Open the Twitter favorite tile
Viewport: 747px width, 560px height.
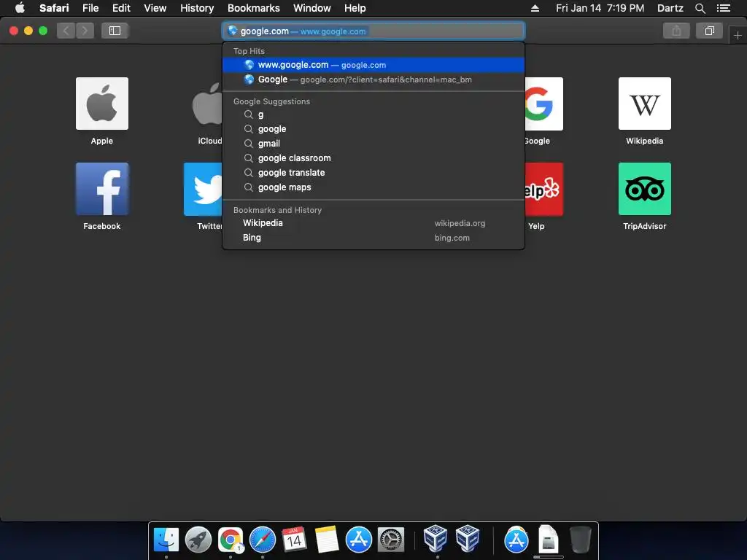pos(204,189)
